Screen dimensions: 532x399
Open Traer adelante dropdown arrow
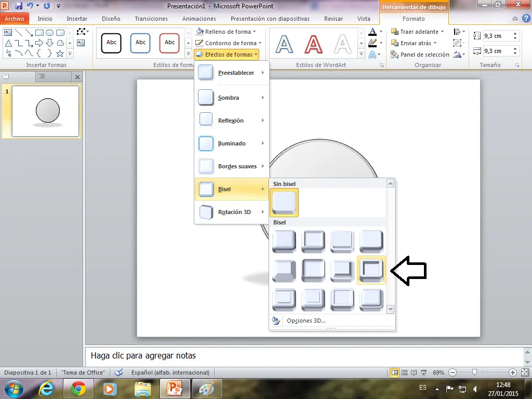pos(442,32)
